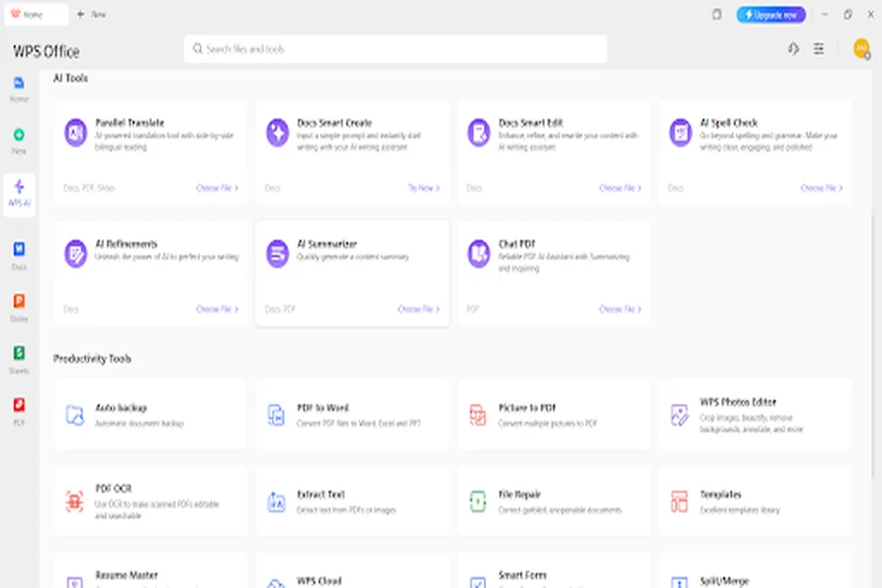882x588 pixels.
Task: Launch the PDF OCR tool icon
Action: click(x=75, y=501)
